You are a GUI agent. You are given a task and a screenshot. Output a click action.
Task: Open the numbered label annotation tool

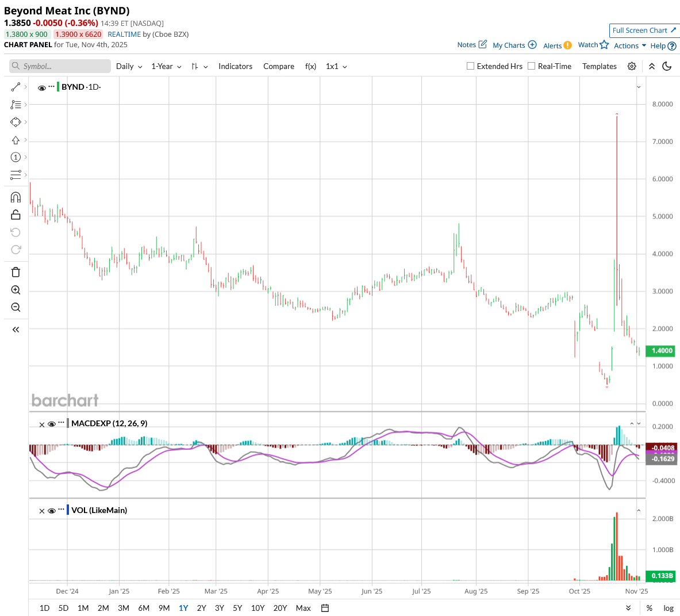[x=16, y=157]
